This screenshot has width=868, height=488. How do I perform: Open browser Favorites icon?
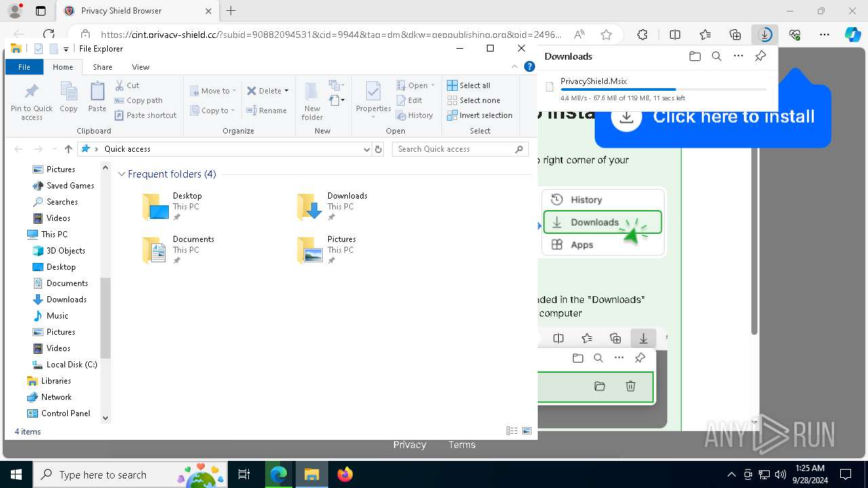click(705, 35)
